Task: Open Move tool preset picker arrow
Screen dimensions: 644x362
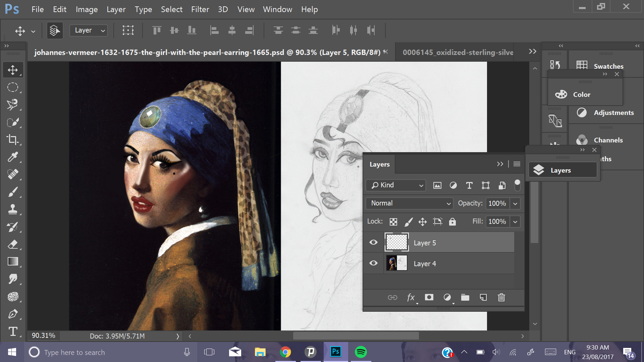Action: pos(33,31)
